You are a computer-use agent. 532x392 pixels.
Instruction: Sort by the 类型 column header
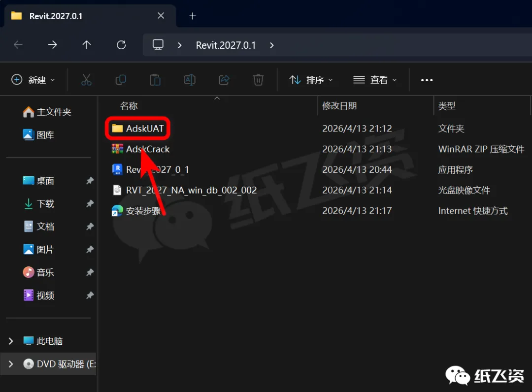click(x=446, y=106)
